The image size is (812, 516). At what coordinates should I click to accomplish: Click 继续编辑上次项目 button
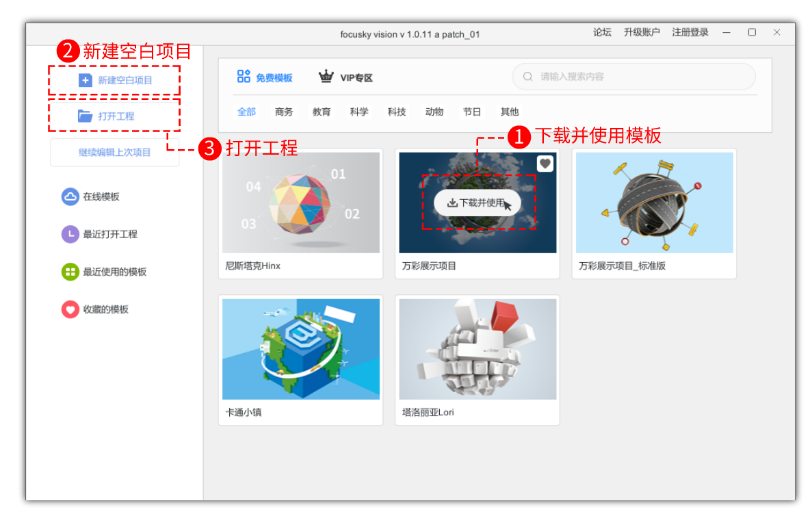pos(114,153)
